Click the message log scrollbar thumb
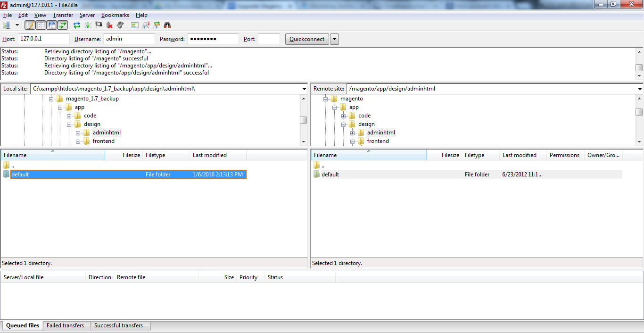644x333 pixels. [x=639, y=67]
